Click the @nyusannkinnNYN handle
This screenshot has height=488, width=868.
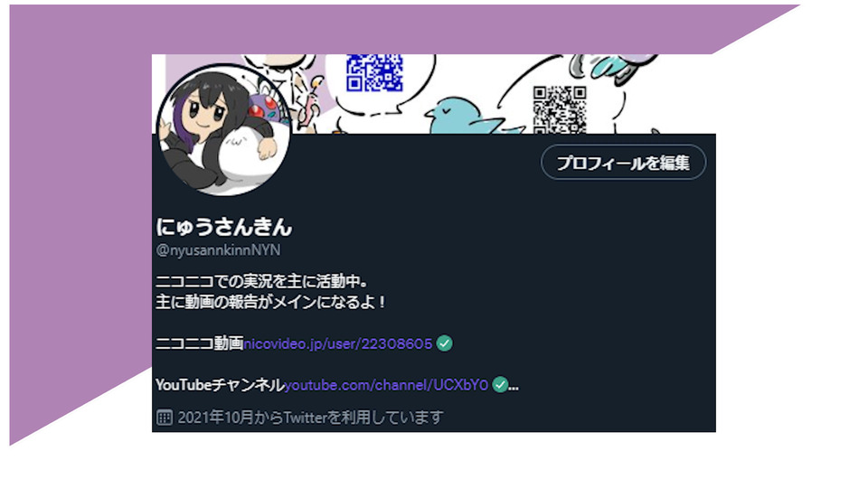coord(218,250)
